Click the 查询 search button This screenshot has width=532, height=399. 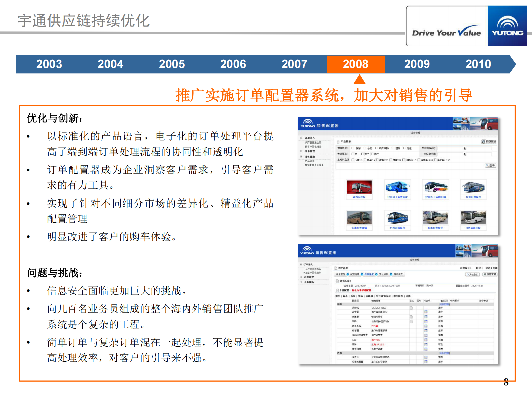pos(490,166)
